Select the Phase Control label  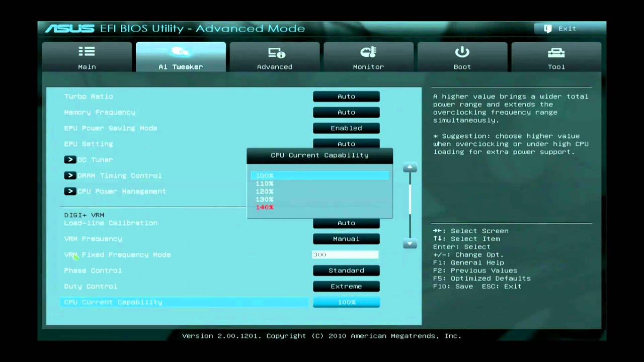point(93,270)
